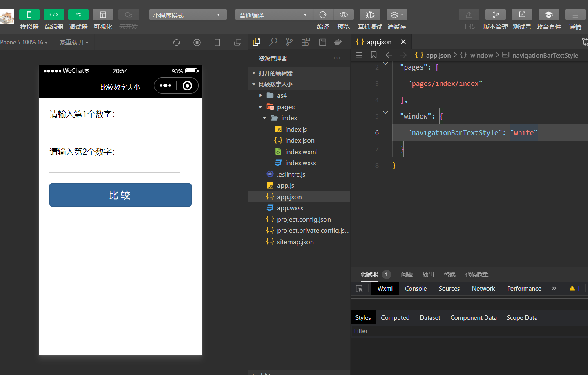Screen dimensions: 588x375
Task: Click the 上传 upload icon
Action: [x=469, y=15]
